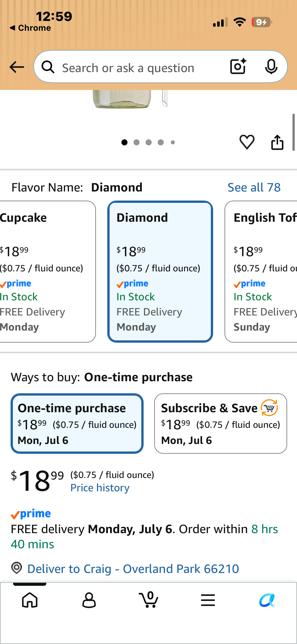
Task: Tap the share icon
Action: pyautogui.click(x=277, y=142)
